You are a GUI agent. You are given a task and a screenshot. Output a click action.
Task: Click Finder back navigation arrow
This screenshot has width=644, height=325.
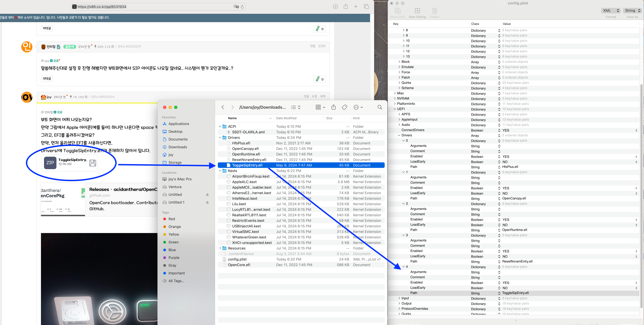point(223,107)
